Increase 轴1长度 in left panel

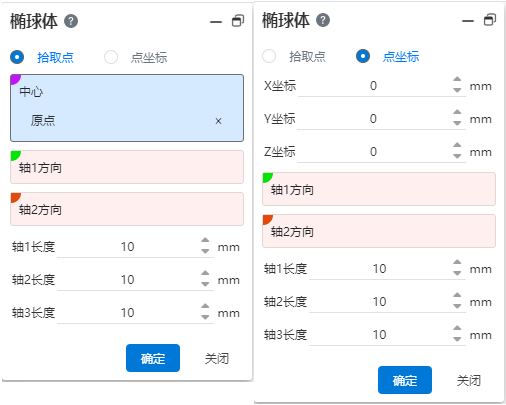click(205, 240)
